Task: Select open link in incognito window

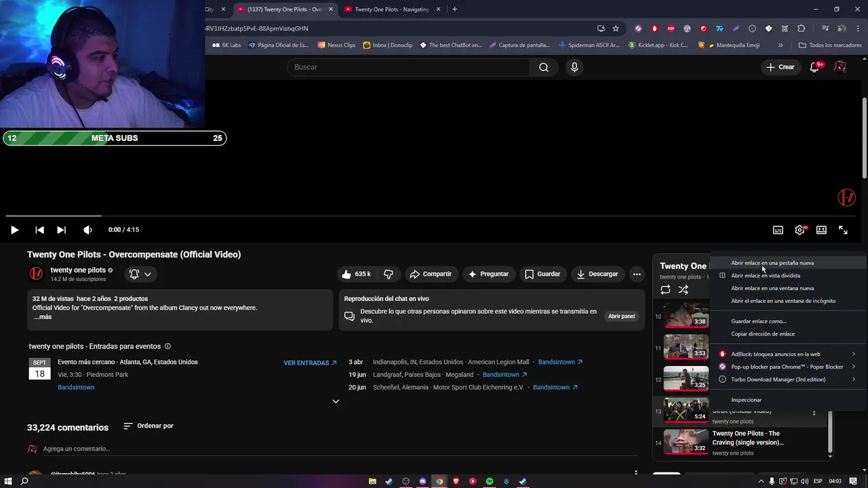Action: point(788,301)
